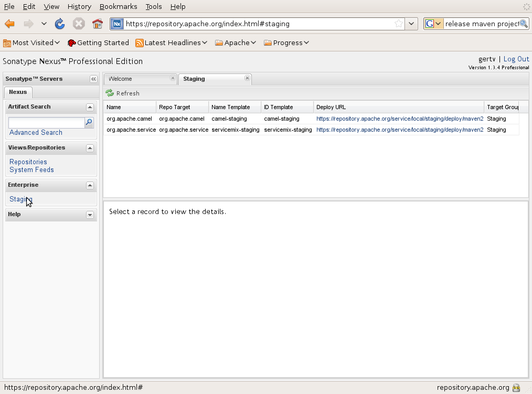Open the deploy URL in the org.apache.camel row
Image resolution: width=532 pixels, height=394 pixels.
tap(400, 119)
